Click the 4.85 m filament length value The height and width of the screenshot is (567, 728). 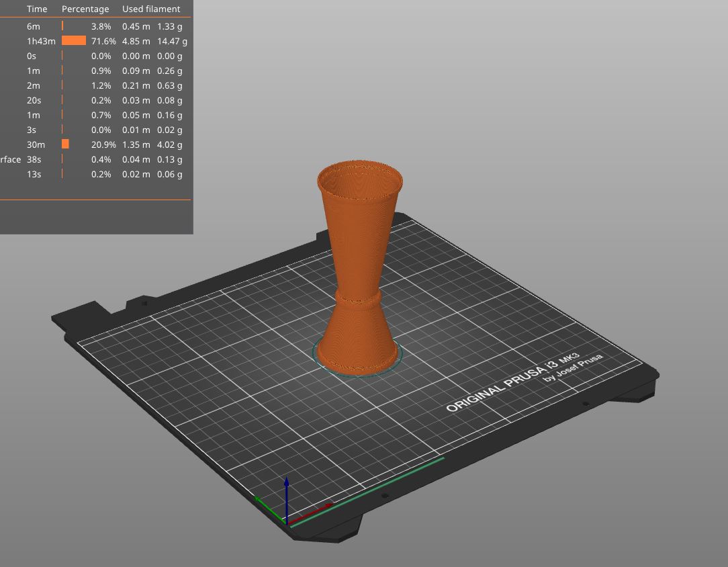[x=136, y=41]
